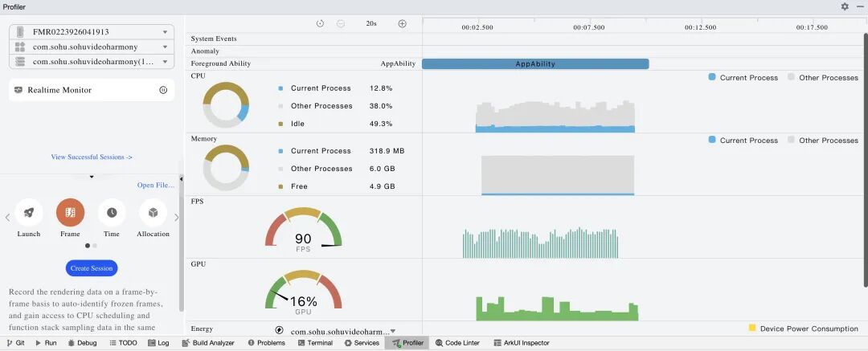Viewport: 868px width, 351px height.
Task: Open the Debug tool window
Action: 82,343
